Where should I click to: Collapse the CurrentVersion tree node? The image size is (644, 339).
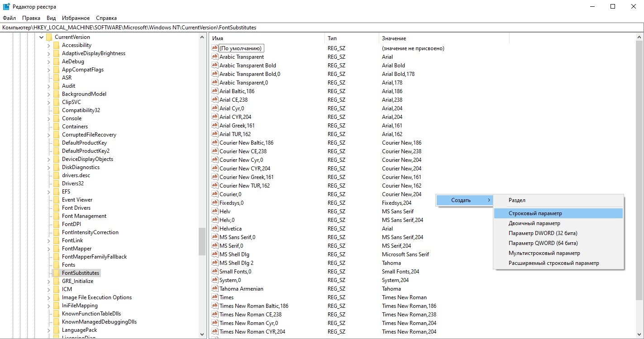coord(42,37)
